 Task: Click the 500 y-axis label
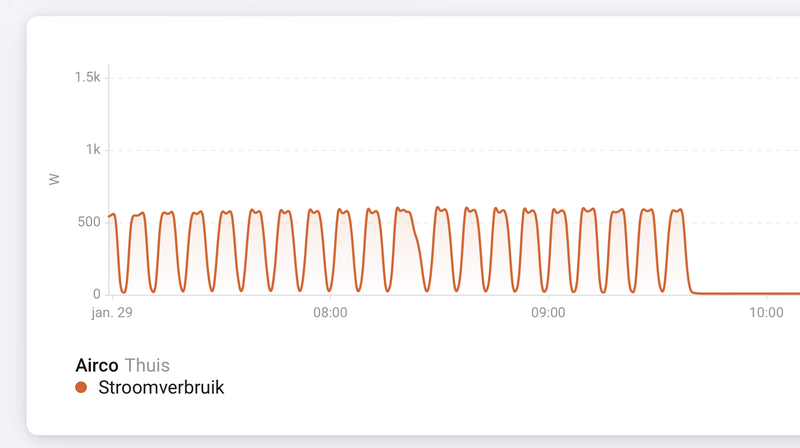click(89, 222)
